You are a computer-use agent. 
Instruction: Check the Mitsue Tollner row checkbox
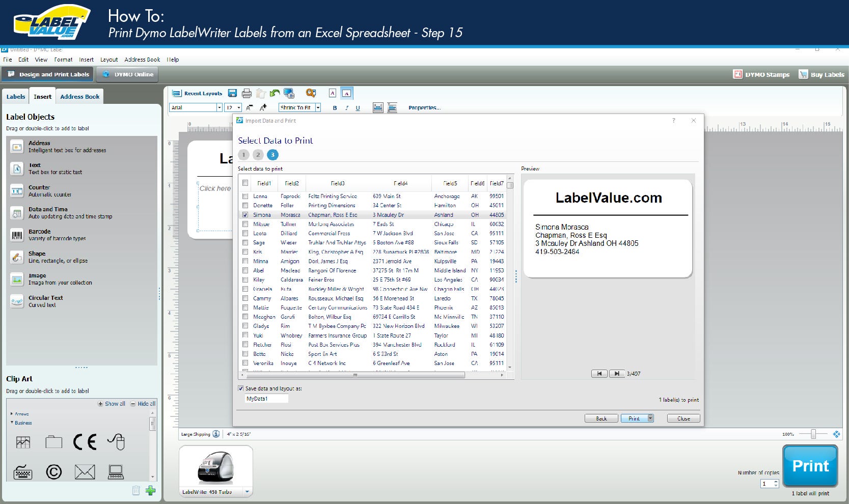(x=245, y=224)
